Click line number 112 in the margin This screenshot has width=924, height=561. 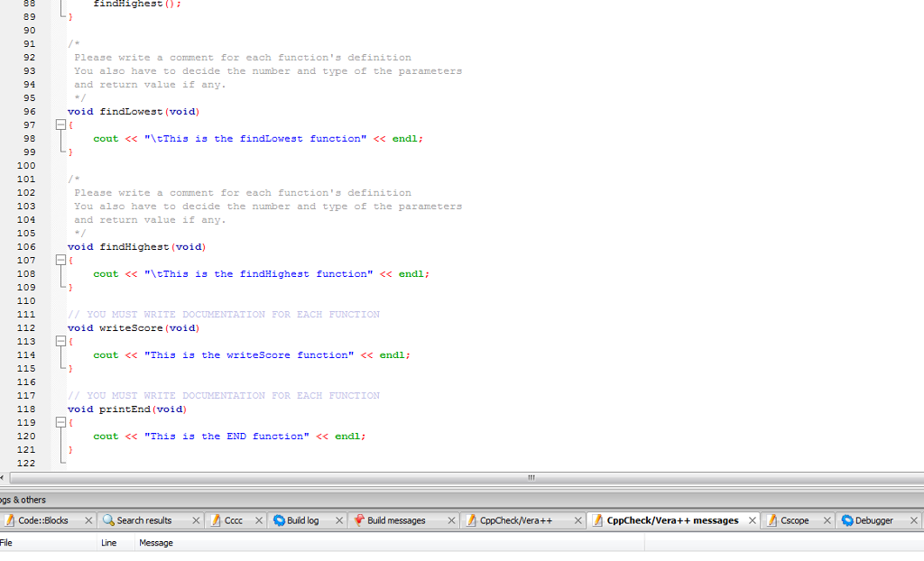tap(26, 328)
